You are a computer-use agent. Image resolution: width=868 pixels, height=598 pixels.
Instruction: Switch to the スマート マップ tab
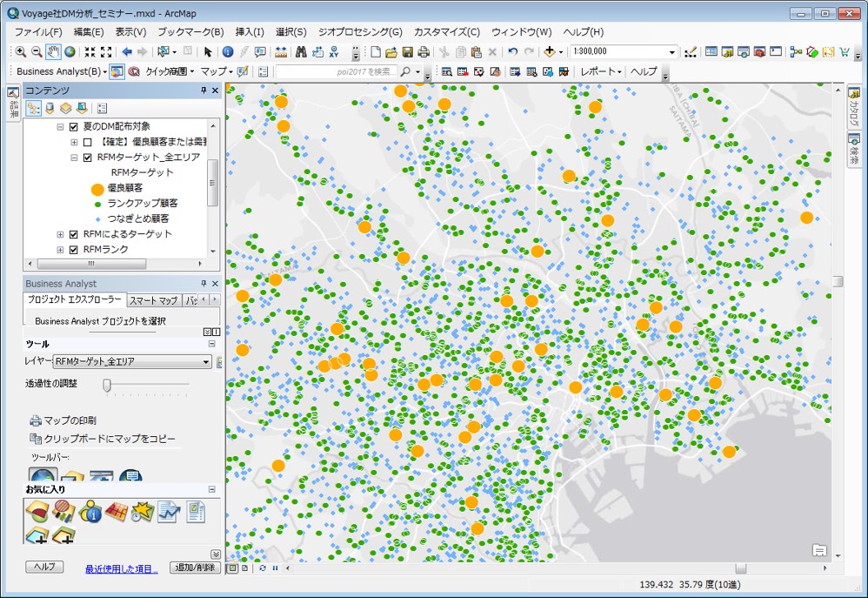(154, 300)
